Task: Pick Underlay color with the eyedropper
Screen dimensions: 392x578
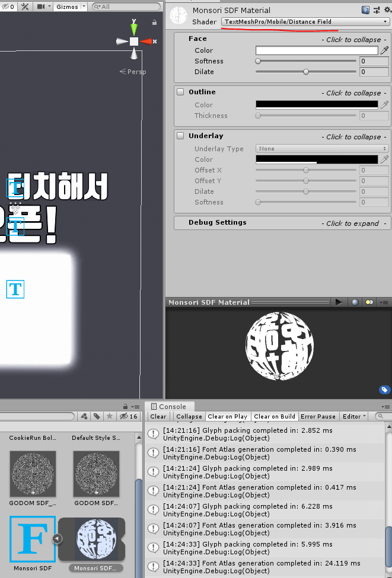Action: pos(384,159)
